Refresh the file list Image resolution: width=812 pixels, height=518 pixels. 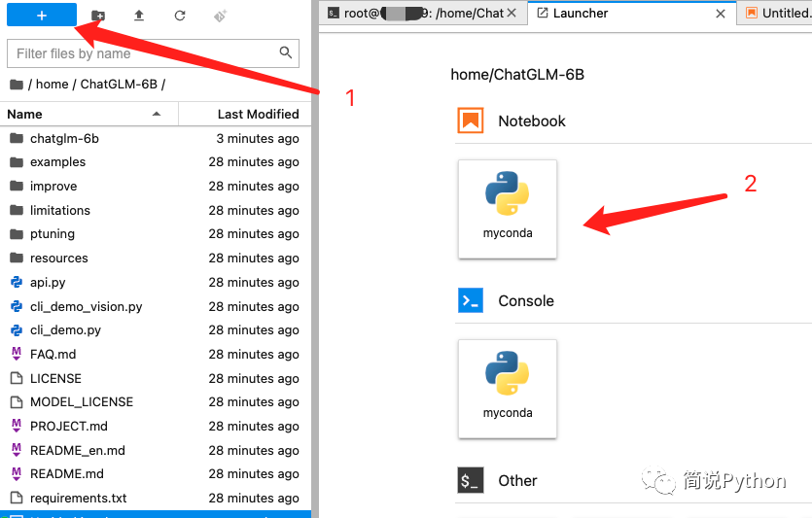[180, 16]
